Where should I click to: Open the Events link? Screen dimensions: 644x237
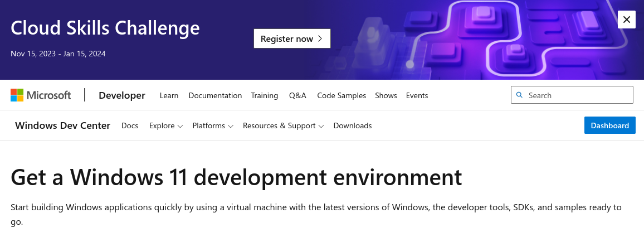[x=417, y=95]
